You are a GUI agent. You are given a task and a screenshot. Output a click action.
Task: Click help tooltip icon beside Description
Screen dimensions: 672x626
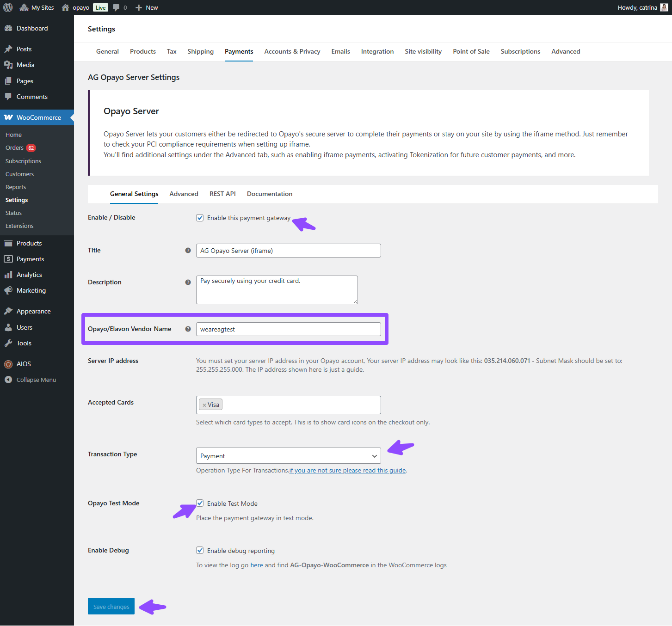[x=188, y=282]
